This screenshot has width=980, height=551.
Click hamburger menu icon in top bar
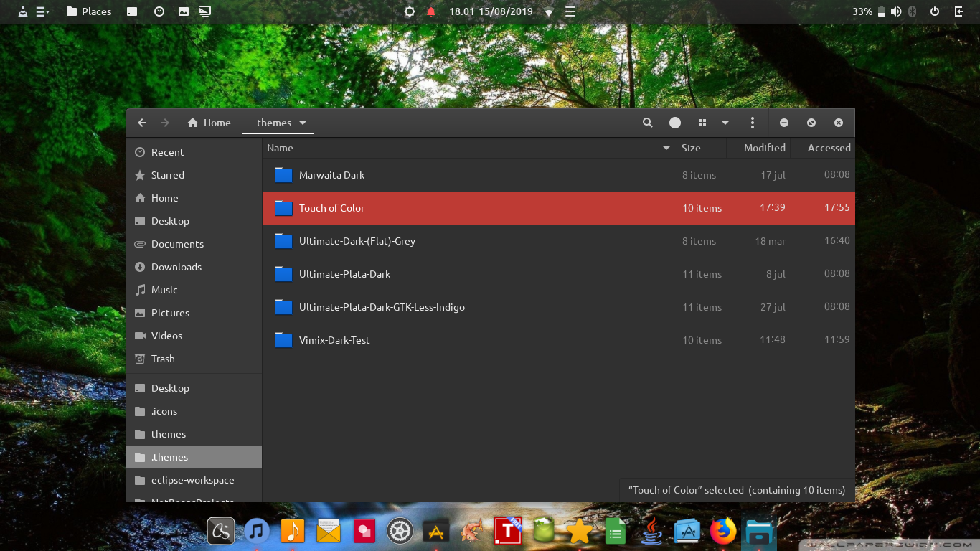pos(570,11)
